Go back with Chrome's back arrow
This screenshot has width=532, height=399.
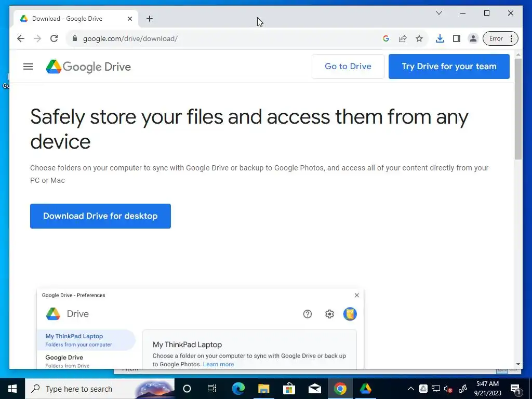21,38
